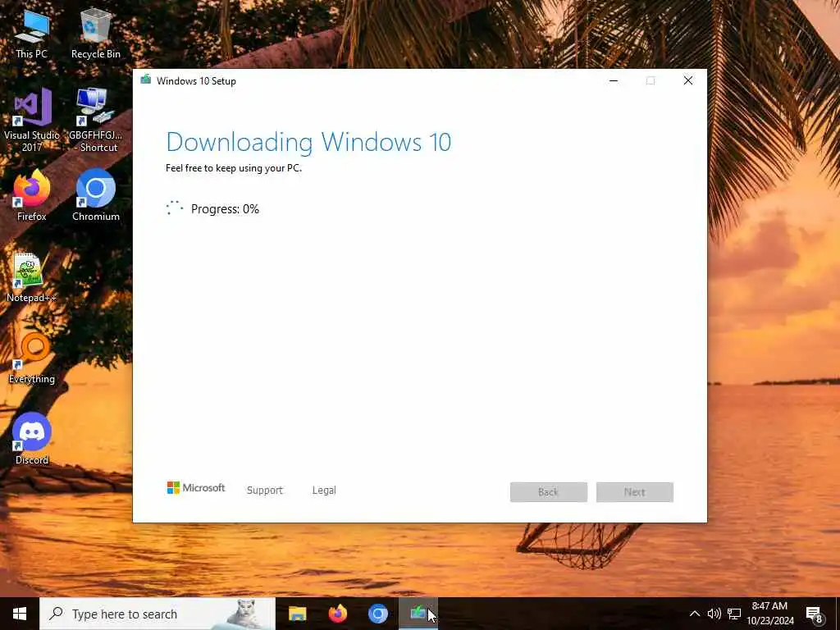Click 'Feel free to keep using your PC.'
840x630 pixels.
click(x=234, y=167)
